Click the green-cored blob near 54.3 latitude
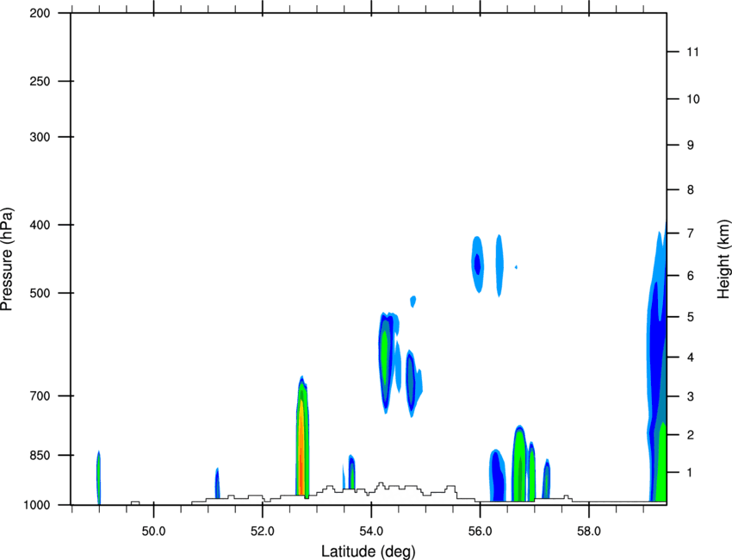This screenshot has height=560, width=732. tap(385, 362)
